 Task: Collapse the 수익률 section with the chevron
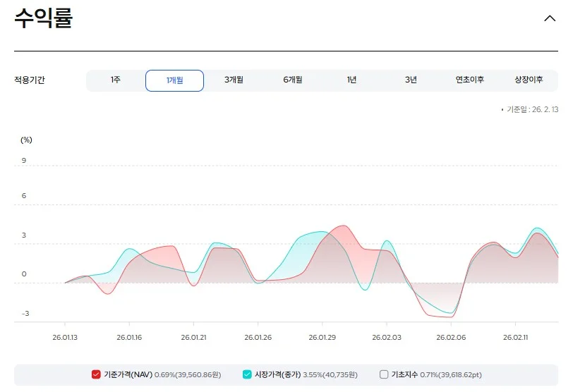pyautogui.click(x=550, y=18)
